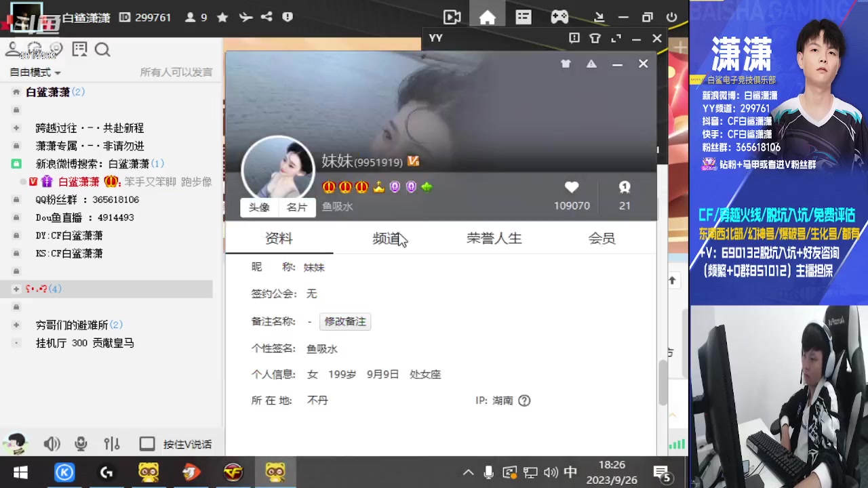Open the video/live recording icon in YY toolbar

tap(452, 18)
